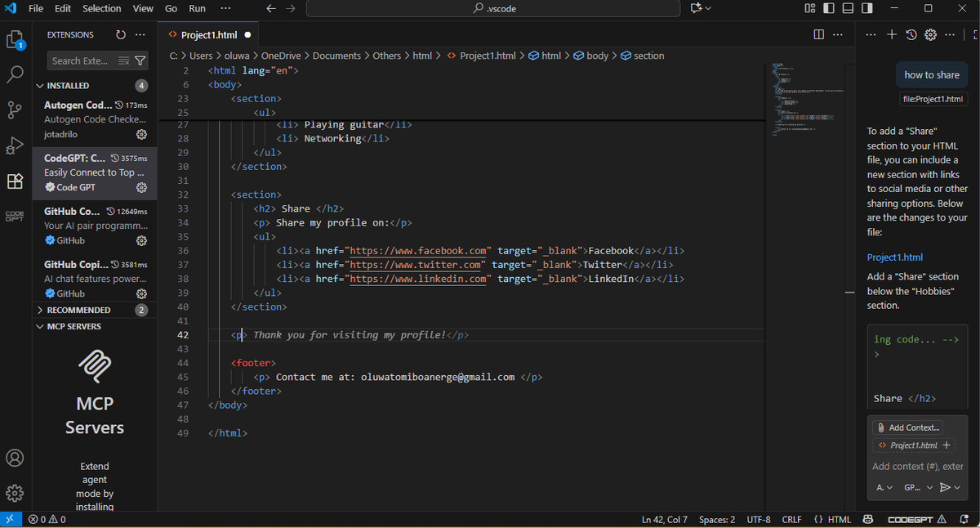The image size is (980, 528).
Task: Open the CodeGPT activity bar icon
Action: (15, 216)
